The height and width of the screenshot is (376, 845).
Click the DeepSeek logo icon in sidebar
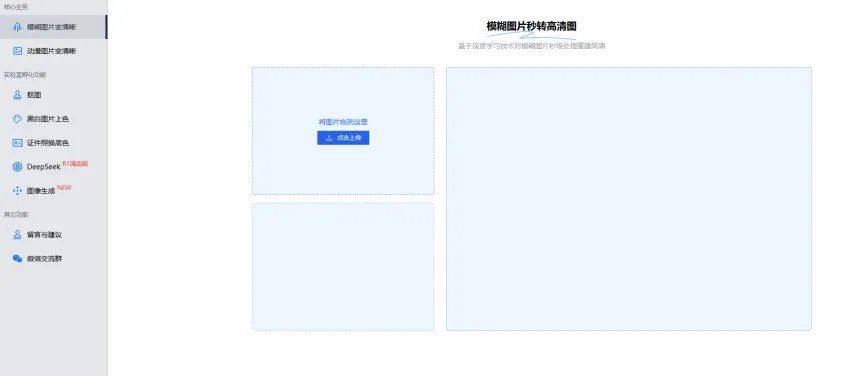coord(17,167)
